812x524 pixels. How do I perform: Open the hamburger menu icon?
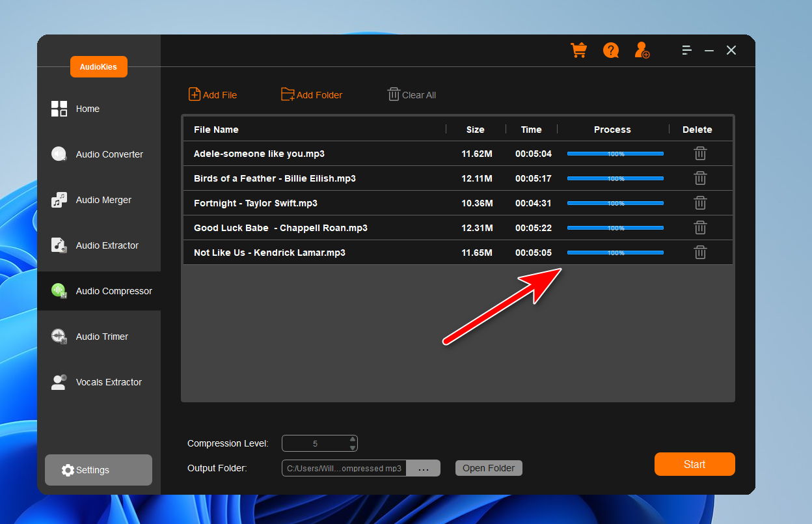[x=687, y=50]
